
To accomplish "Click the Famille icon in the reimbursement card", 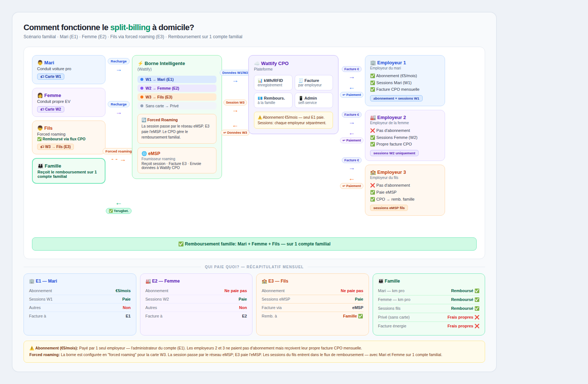I will click(40, 166).
